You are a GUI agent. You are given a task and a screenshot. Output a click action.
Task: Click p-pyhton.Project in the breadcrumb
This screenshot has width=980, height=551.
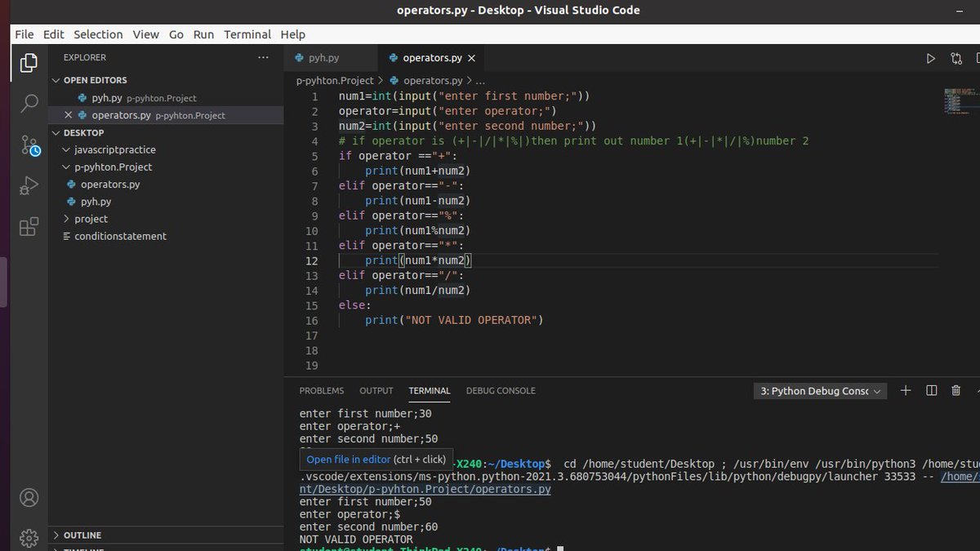(x=335, y=81)
